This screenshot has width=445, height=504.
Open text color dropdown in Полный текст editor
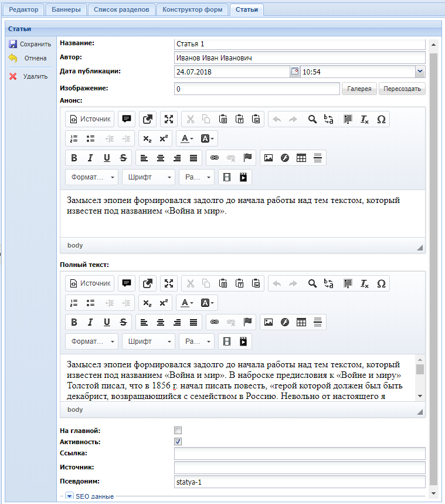pyautogui.click(x=186, y=303)
